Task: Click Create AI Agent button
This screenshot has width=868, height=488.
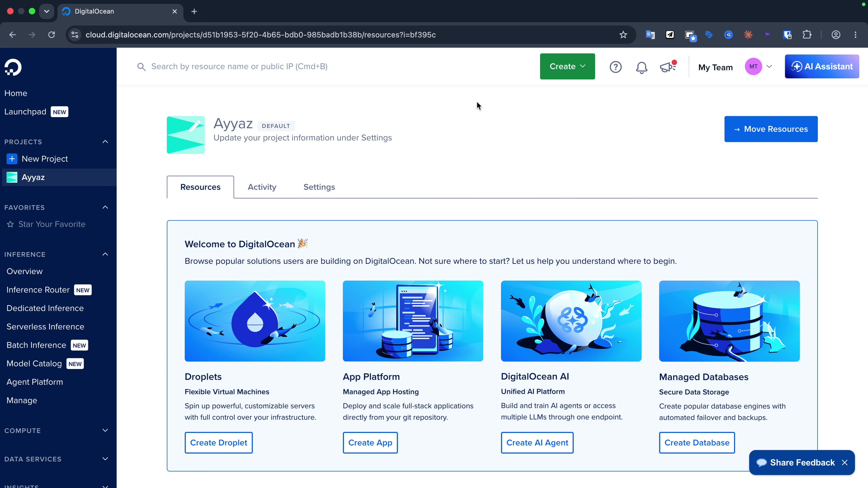Action: click(537, 442)
